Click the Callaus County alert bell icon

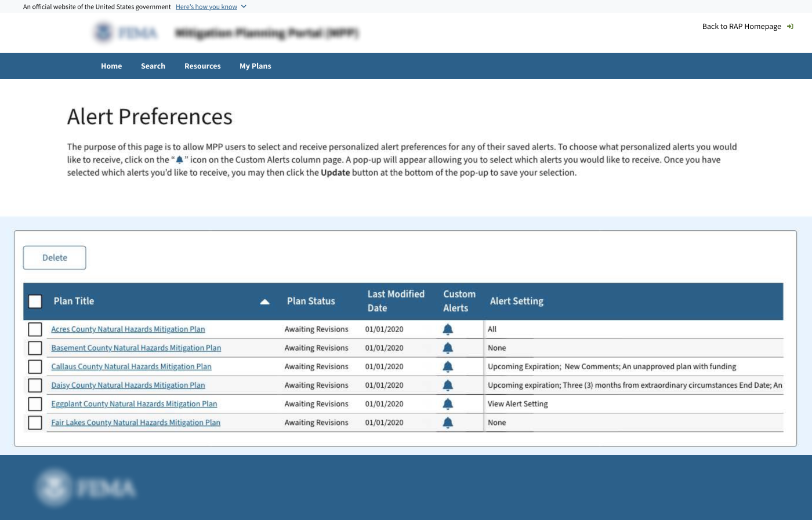(448, 366)
